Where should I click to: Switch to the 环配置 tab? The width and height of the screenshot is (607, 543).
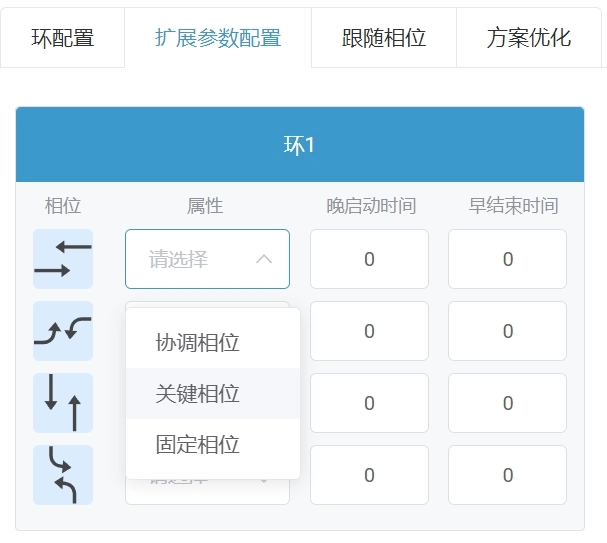point(63,38)
